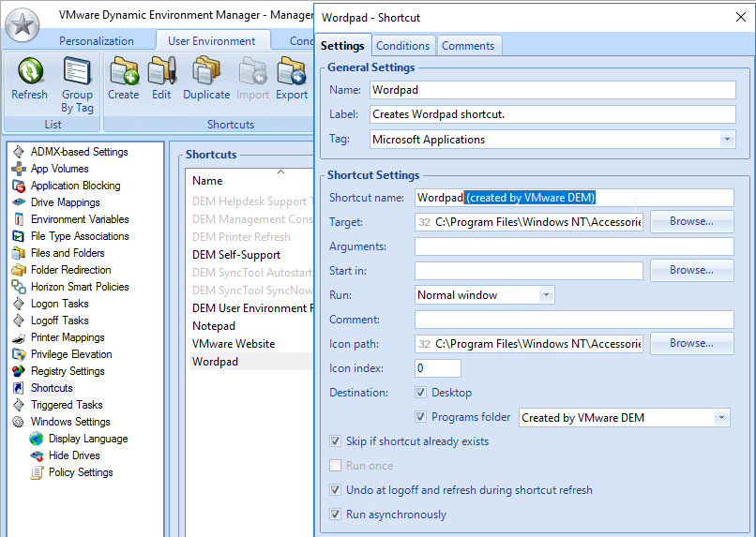
Task: Click the Target path field
Action: pyautogui.click(x=529, y=222)
